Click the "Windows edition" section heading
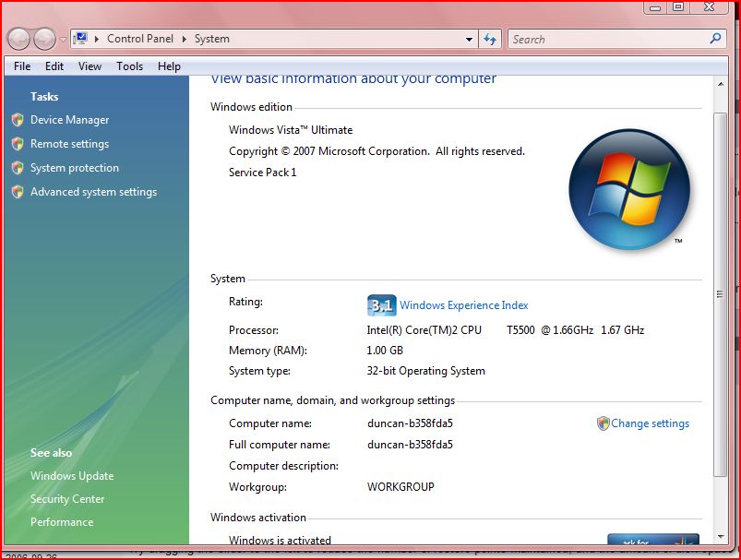Image resolution: width=741 pixels, height=560 pixels. click(x=251, y=107)
